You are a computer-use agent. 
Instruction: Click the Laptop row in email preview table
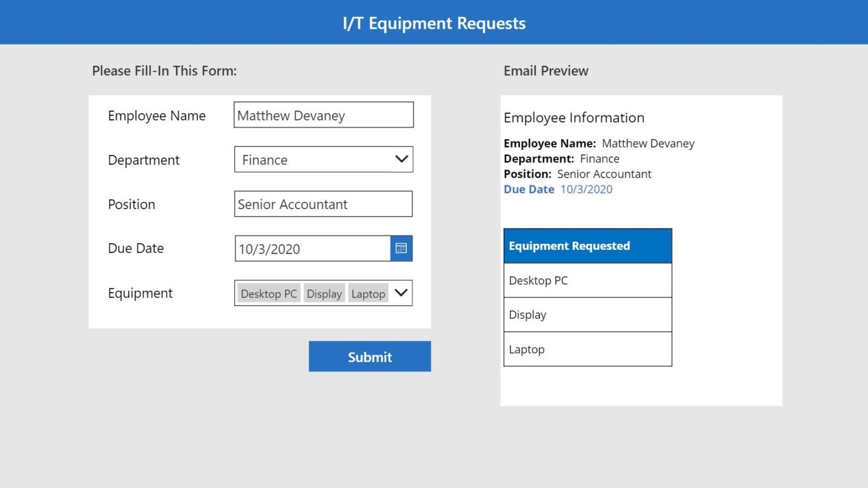(587, 349)
